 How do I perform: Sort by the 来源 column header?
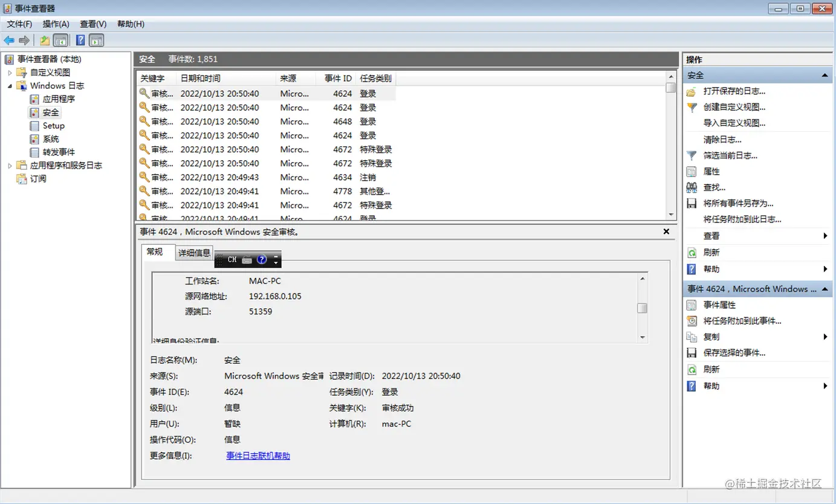[x=296, y=79]
